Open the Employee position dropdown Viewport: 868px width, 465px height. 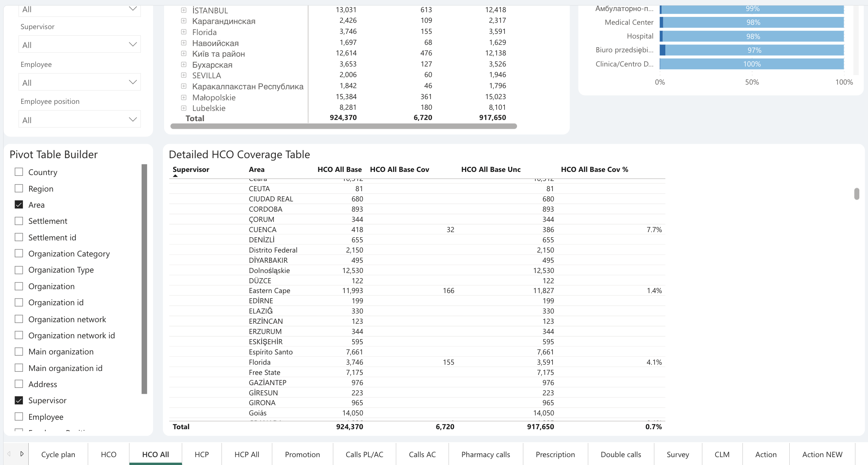click(79, 120)
